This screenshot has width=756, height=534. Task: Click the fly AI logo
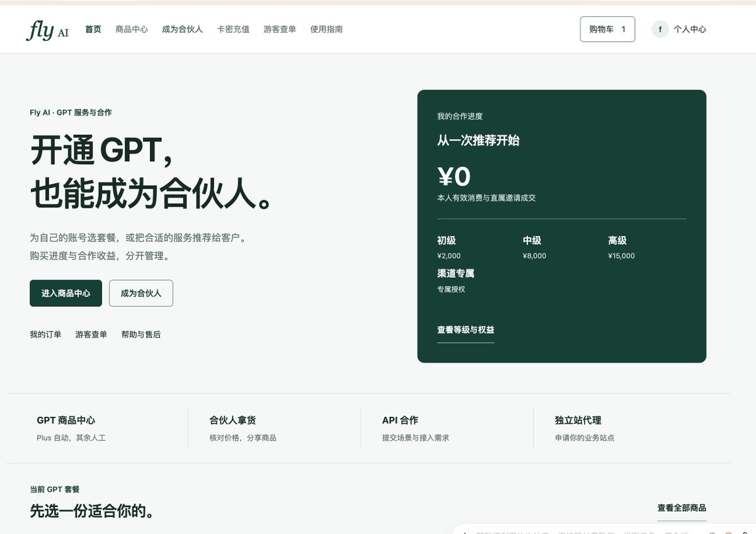pyautogui.click(x=47, y=30)
